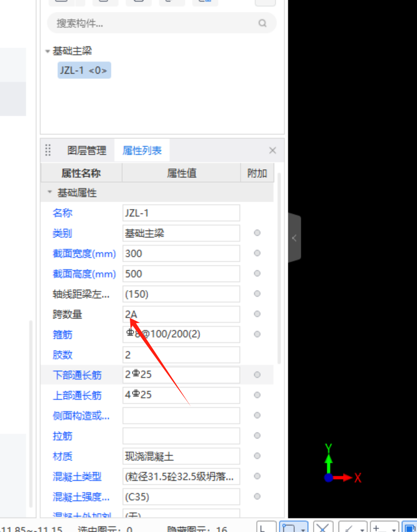Click the 拉筋 property label

(62, 436)
